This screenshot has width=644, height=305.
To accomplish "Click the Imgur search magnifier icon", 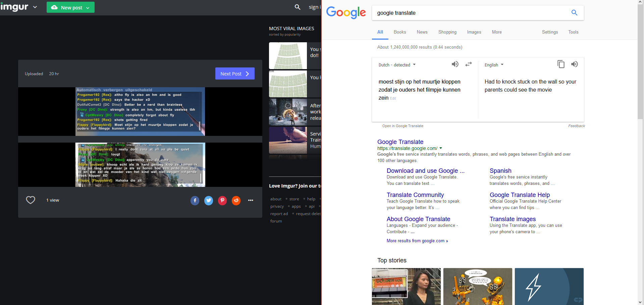I will pos(298,7).
